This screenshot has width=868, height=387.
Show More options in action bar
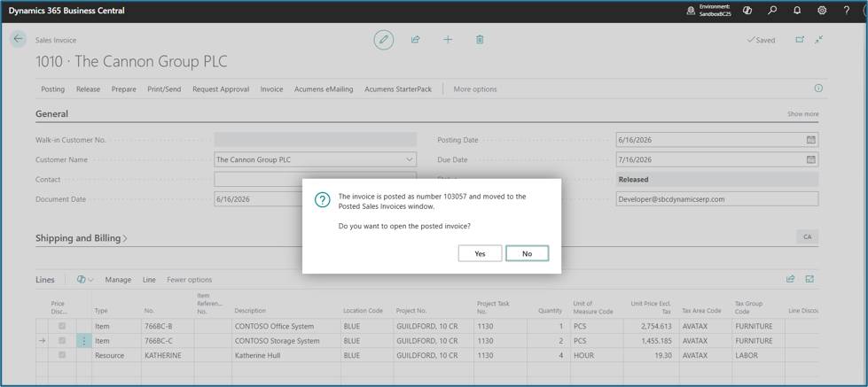pos(475,89)
